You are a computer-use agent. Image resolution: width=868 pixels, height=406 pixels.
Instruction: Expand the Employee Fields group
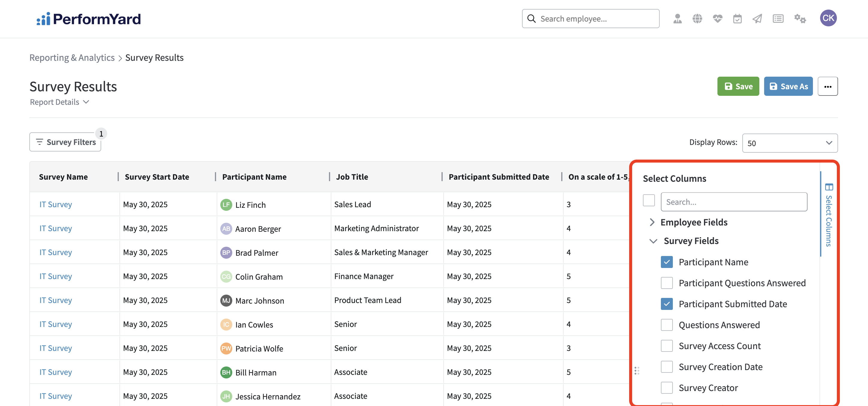click(x=652, y=222)
